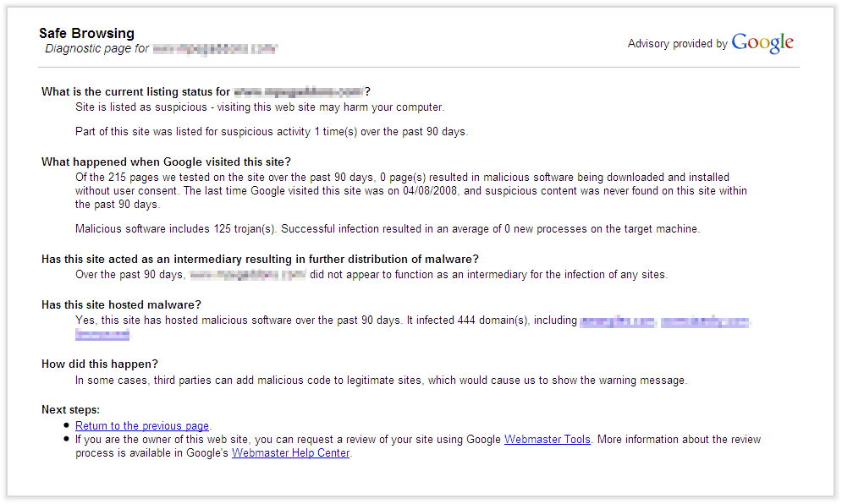842x504 pixels.
Task: Click the first blurred infected domain link
Action: tap(618, 321)
